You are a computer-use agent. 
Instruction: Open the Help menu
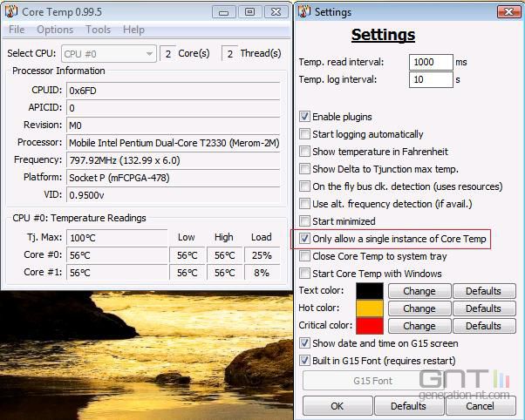click(x=133, y=30)
